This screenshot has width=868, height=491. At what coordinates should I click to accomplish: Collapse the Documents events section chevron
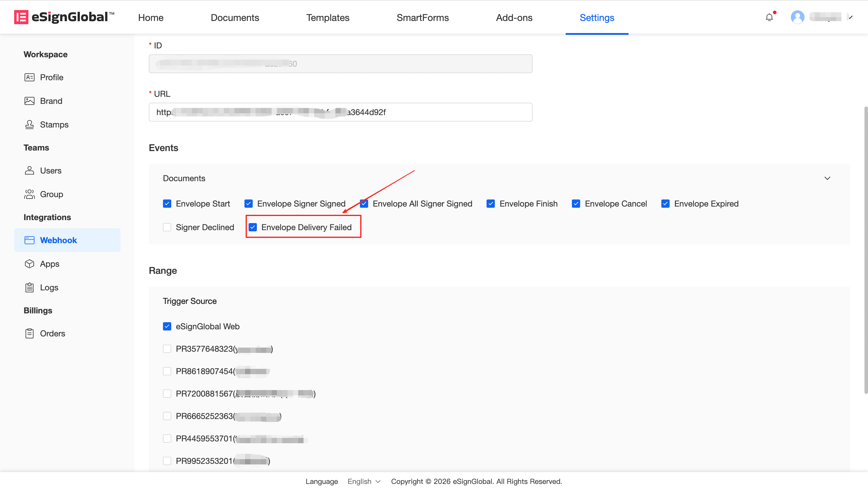point(827,179)
